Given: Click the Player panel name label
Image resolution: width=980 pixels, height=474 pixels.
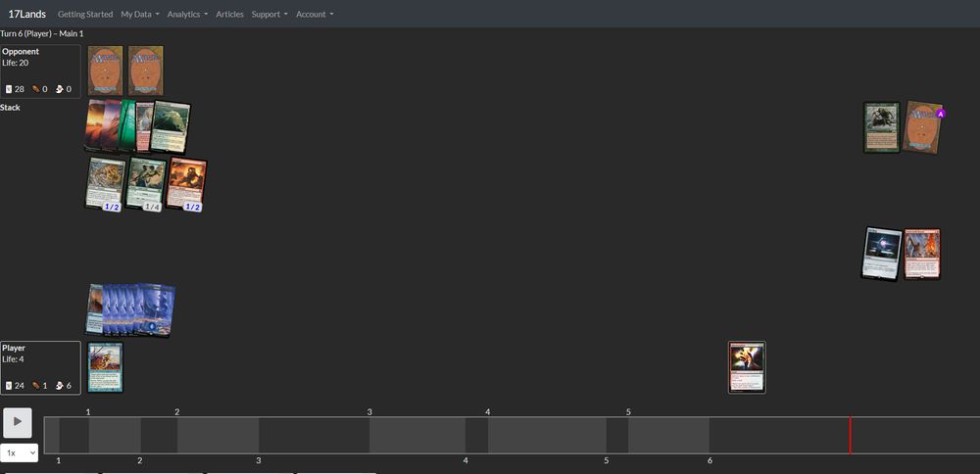Looking at the screenshot, I should 13,348.
